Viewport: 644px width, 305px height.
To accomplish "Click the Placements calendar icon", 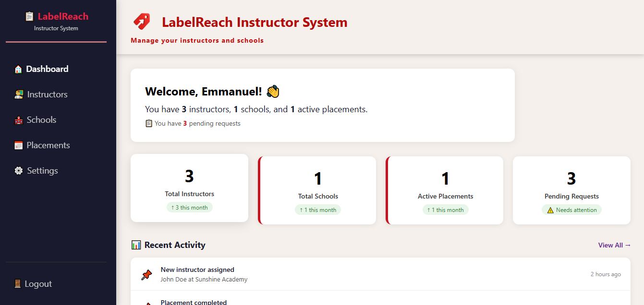I will pos(19,145).
